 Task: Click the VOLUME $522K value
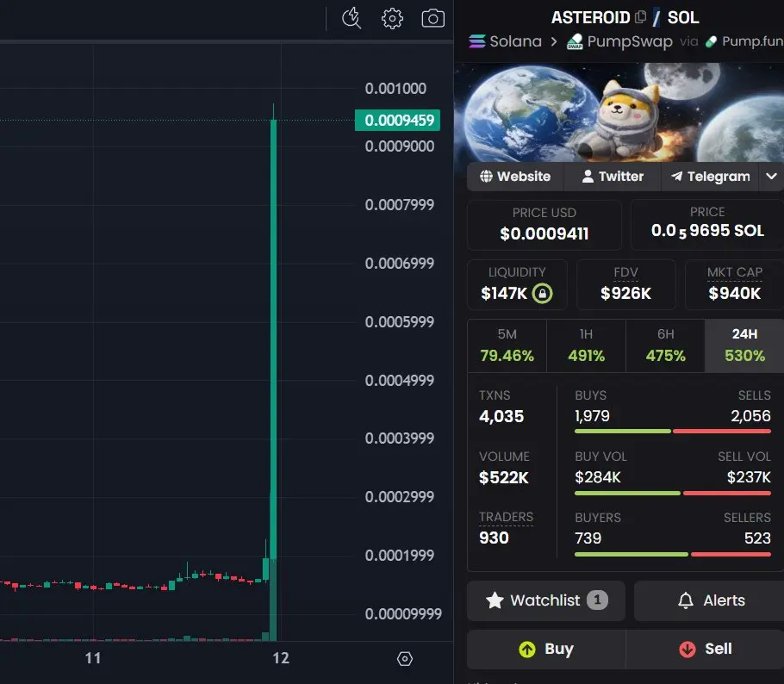[x=503, y=477]
